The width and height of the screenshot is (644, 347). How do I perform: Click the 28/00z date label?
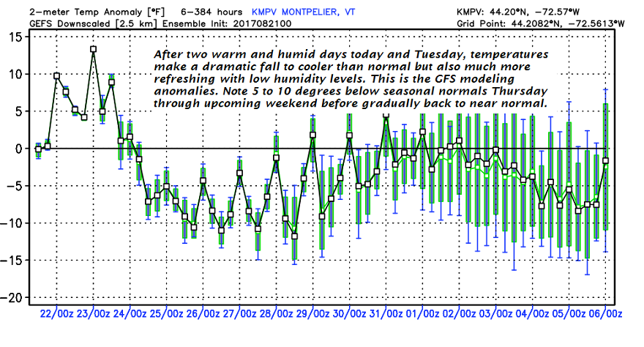(x=276, y=315)
